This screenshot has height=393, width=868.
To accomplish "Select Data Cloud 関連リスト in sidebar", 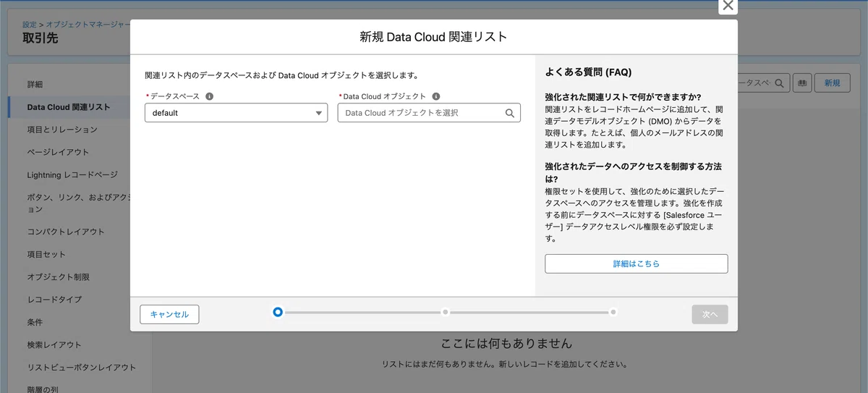I will pos(69,107).
